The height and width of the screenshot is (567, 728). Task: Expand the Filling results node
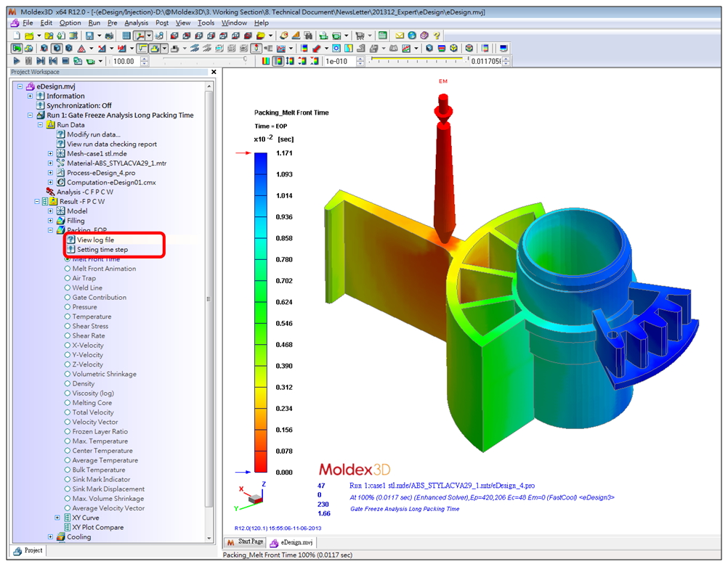[x=51, y=221]
